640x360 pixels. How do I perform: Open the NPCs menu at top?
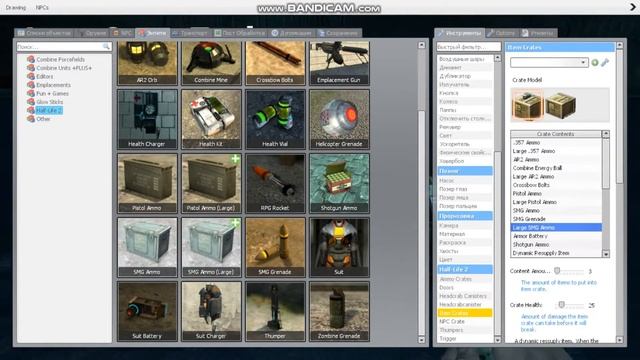point(42,7)
